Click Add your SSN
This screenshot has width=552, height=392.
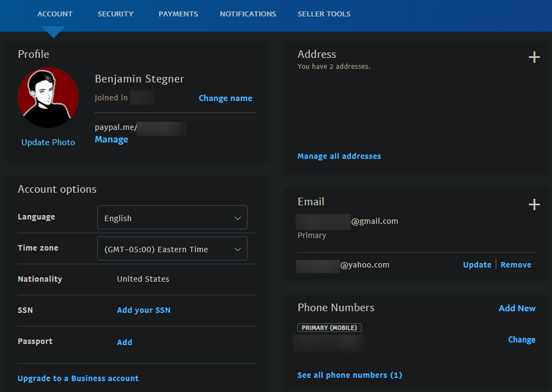[144, 310]
